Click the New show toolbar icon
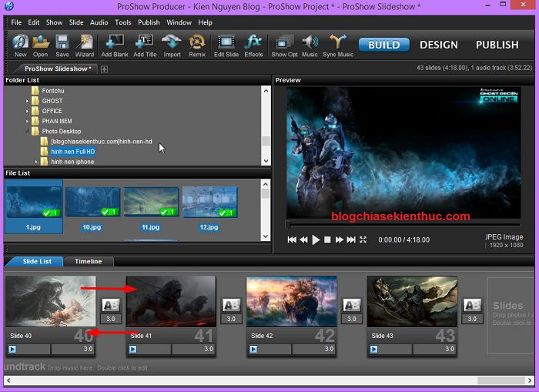Screen dimensions: 539x392 coord(20,45)
